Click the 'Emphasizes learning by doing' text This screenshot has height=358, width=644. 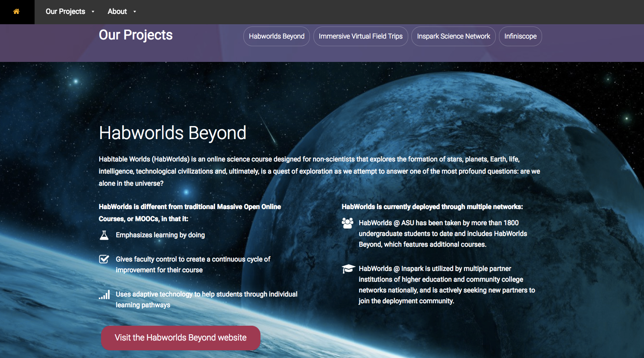tap(160, 235)
